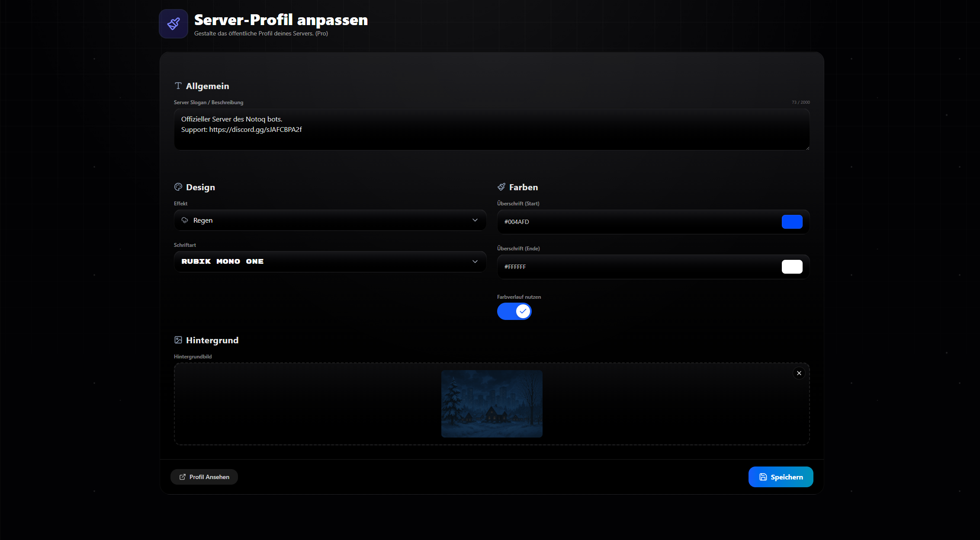Select the #004AFD hex color input
The height and width of the screenshot is (540, 980).
pos(627,222)
